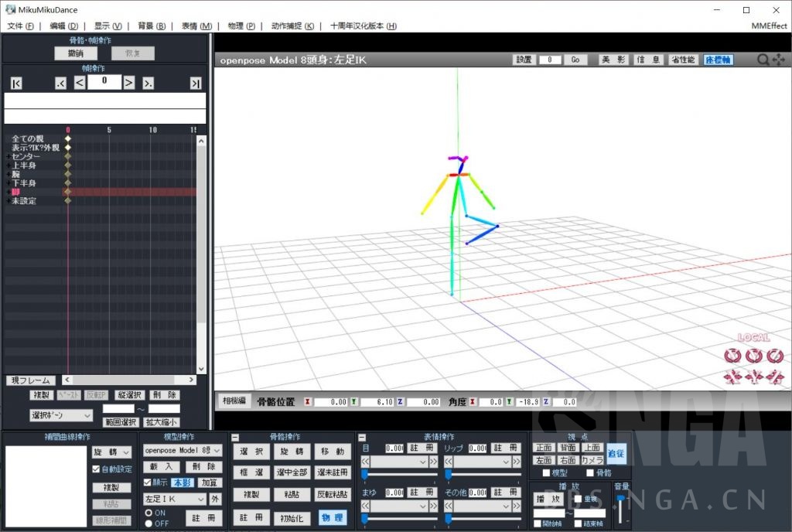Viewport: 792px width, 532px height.
Task: Step back one frame using the < arrow icon
Action: point(79,82)
